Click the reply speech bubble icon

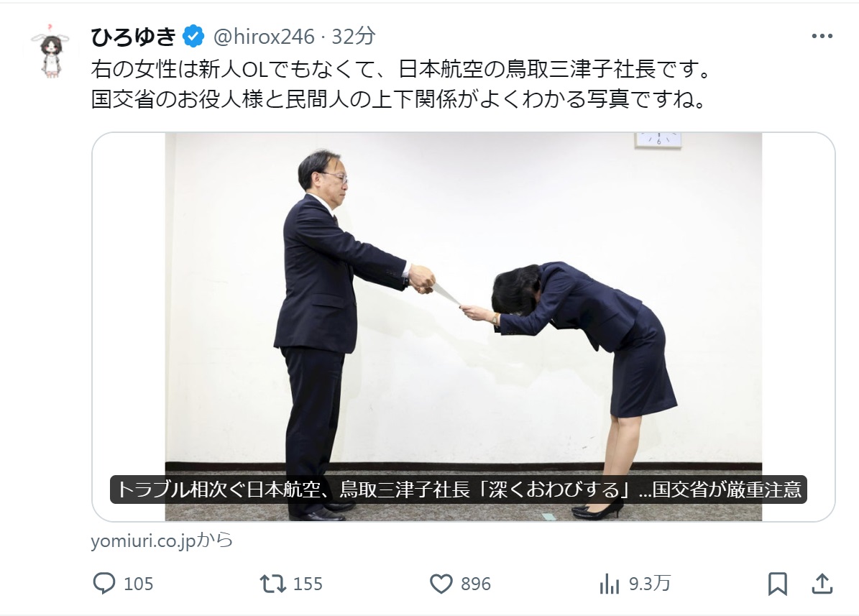(x=104, y=584)
